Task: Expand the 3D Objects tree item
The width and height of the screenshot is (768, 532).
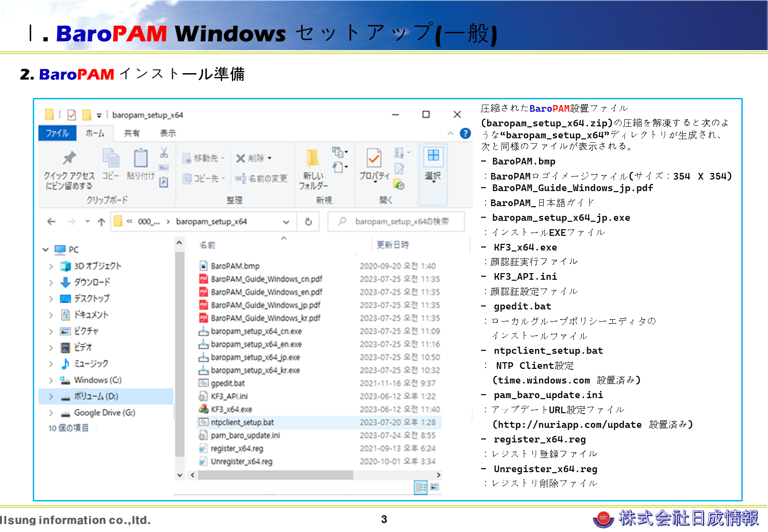Action: (51, 266)
